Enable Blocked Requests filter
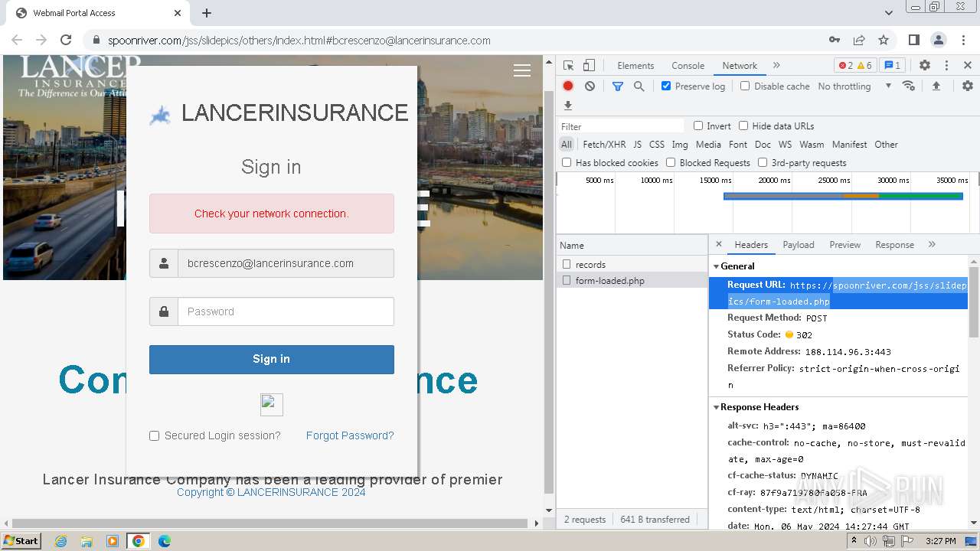 (x=671, y=162)
